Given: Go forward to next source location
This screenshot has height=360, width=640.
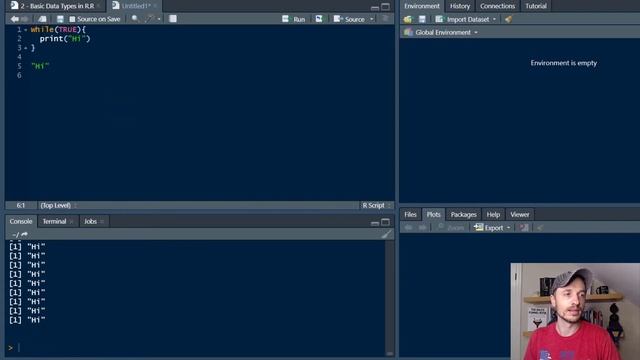Looking at the screenshot, I should click(x=25, y=19).
